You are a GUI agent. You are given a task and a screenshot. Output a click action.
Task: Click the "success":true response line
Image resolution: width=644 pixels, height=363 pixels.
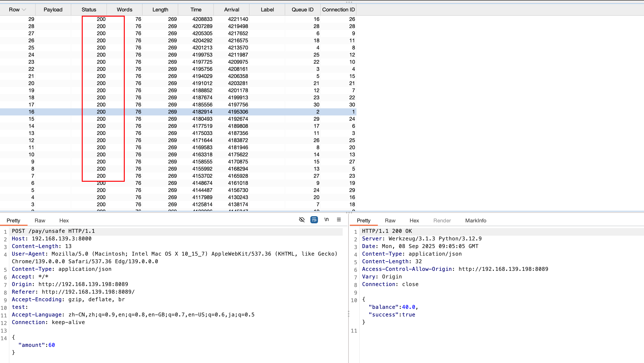point(392,315)
